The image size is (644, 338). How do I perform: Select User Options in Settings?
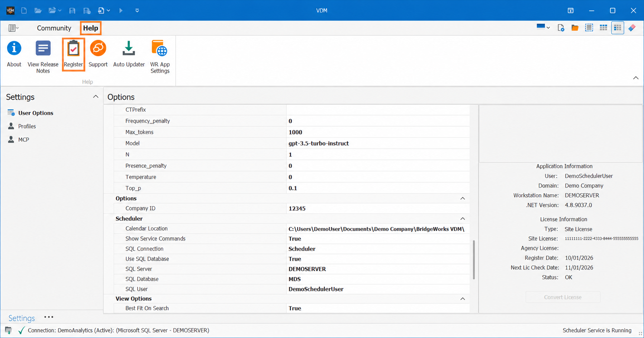point(36,113)
